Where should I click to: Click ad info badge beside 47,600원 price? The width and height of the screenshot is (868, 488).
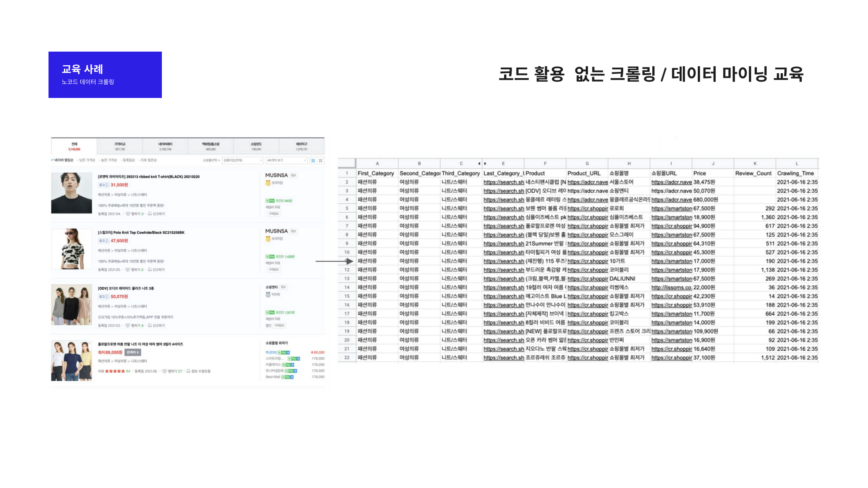pos(104,241)
